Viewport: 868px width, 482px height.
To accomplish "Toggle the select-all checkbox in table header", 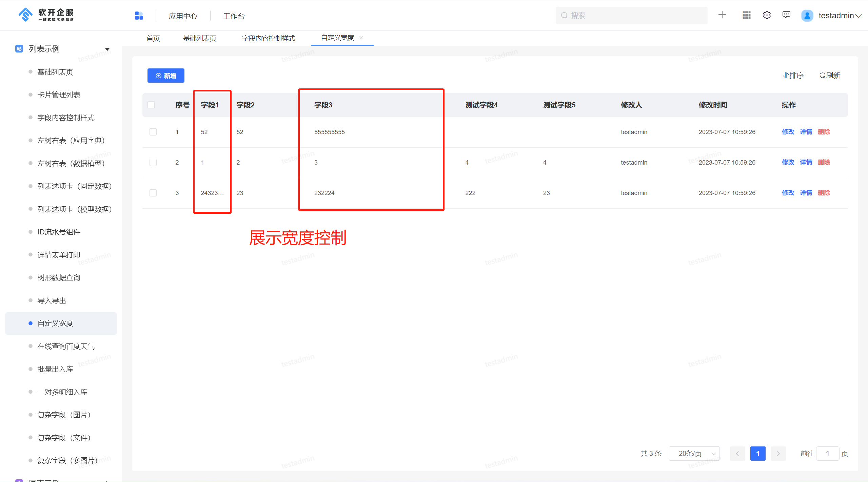I will point(151,105).
